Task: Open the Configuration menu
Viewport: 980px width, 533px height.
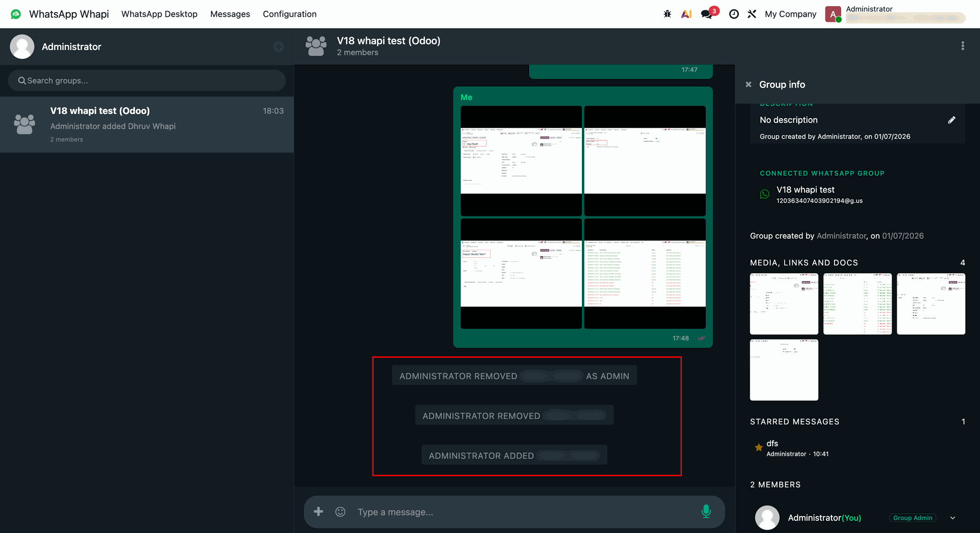Action: pos(289,14)
